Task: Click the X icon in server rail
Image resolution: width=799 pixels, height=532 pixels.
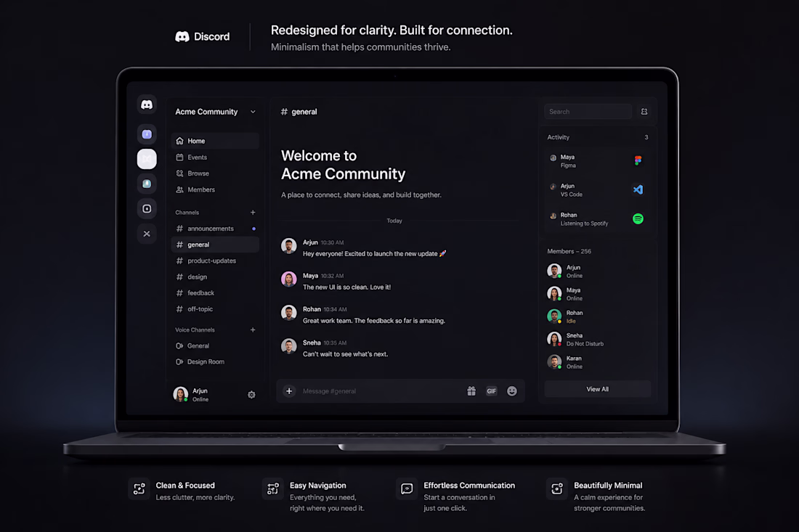Action: click(147, 234)
